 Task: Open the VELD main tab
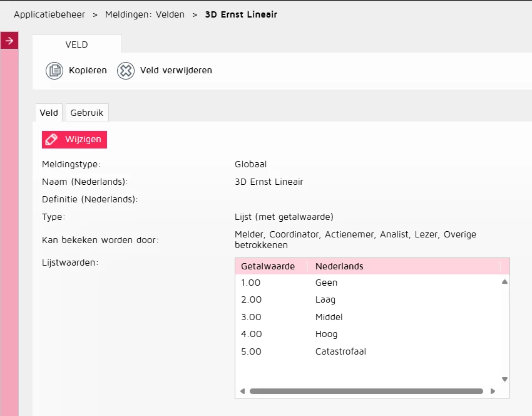(77, 44)
